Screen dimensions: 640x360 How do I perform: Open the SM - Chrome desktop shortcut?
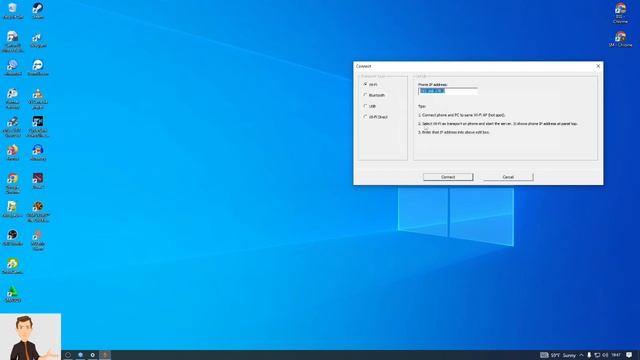[x=620, y=39]
